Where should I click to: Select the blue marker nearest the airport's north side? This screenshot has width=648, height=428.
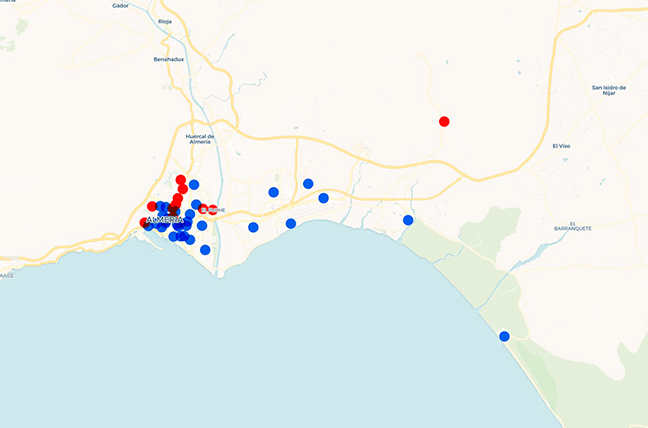coord(323,198)
